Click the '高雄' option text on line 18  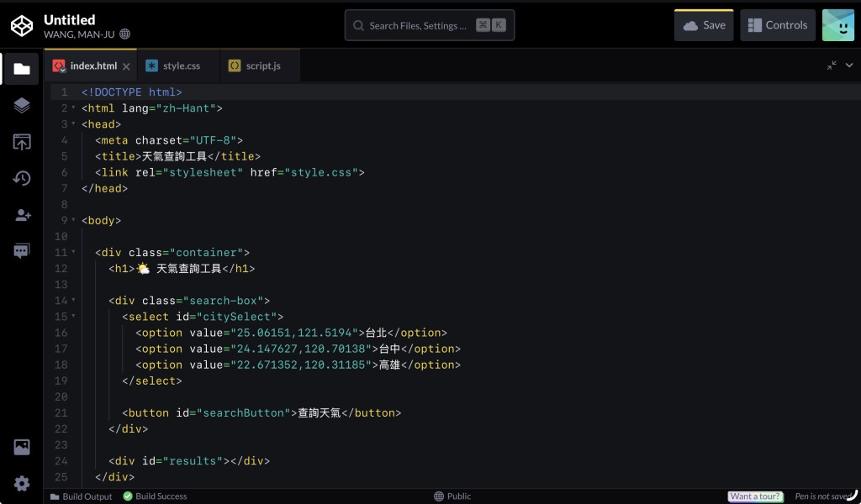tap(390, 365)
